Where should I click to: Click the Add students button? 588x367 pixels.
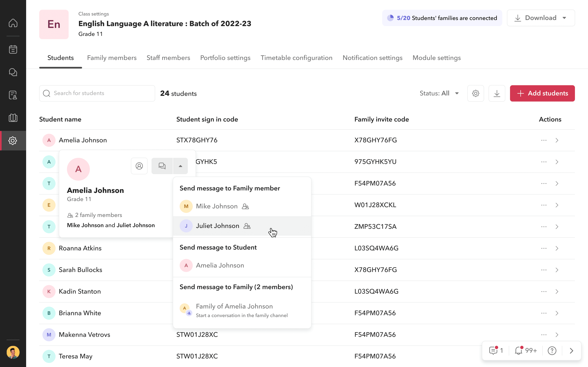click(542, 93)
